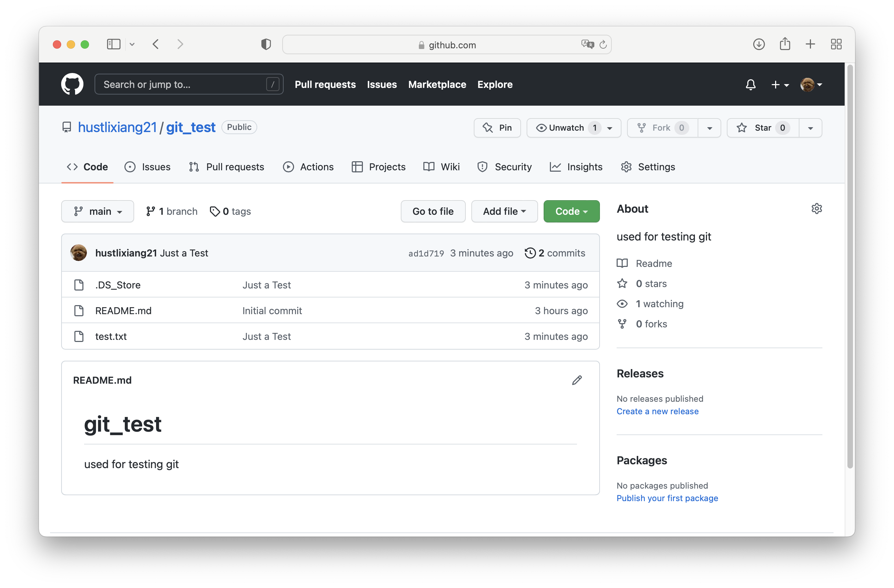Expand the main branch dropdown

point(98,211)
